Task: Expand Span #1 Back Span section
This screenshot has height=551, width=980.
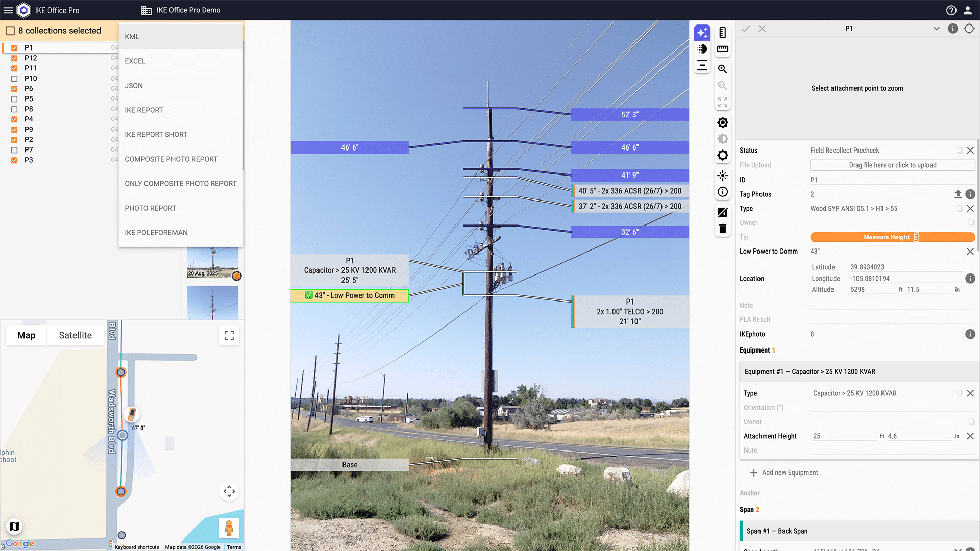Action: pos(859,531)
